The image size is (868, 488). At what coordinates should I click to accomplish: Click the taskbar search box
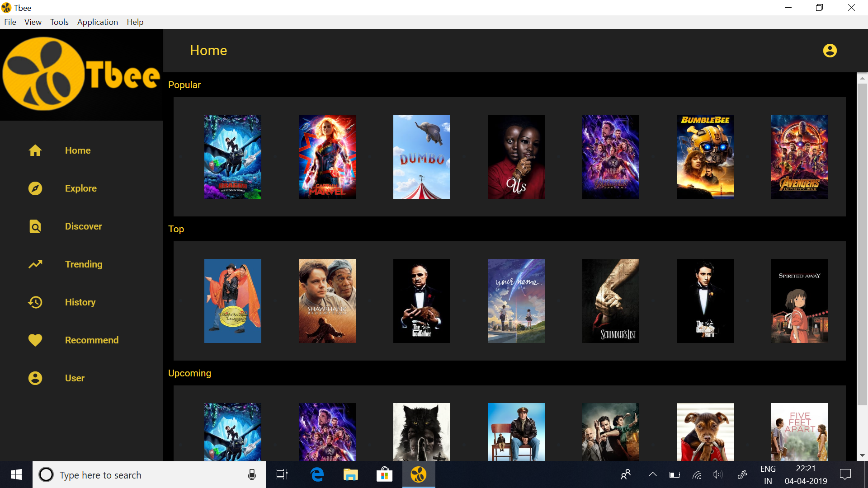149,474
